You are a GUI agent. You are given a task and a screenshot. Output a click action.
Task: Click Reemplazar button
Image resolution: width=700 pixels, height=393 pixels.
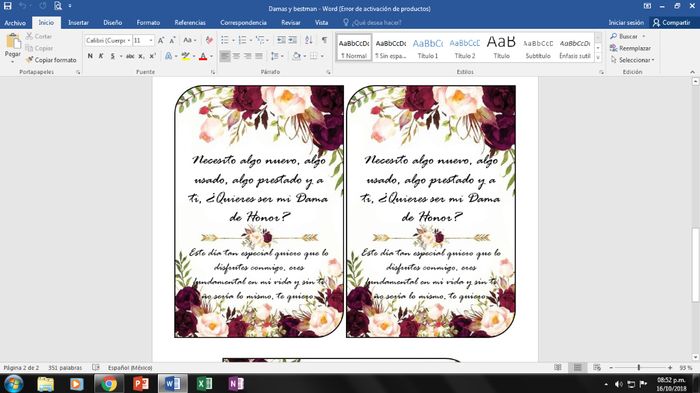tap(630, 48)
